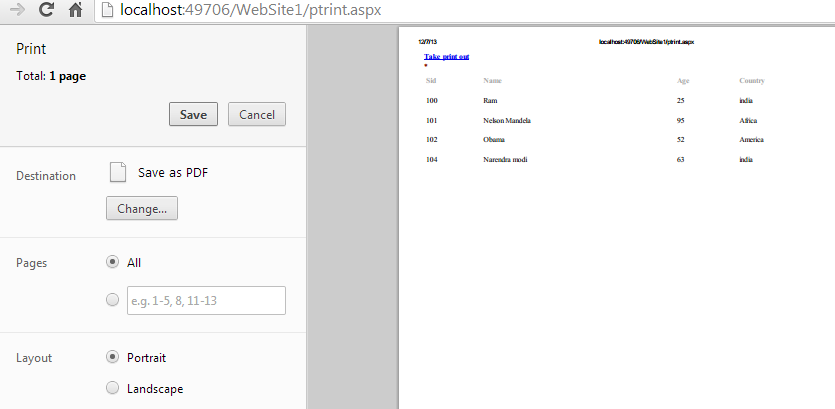The image size is (835, 409).
Task: Click the Sid cell 104
Action: point(431,159)
